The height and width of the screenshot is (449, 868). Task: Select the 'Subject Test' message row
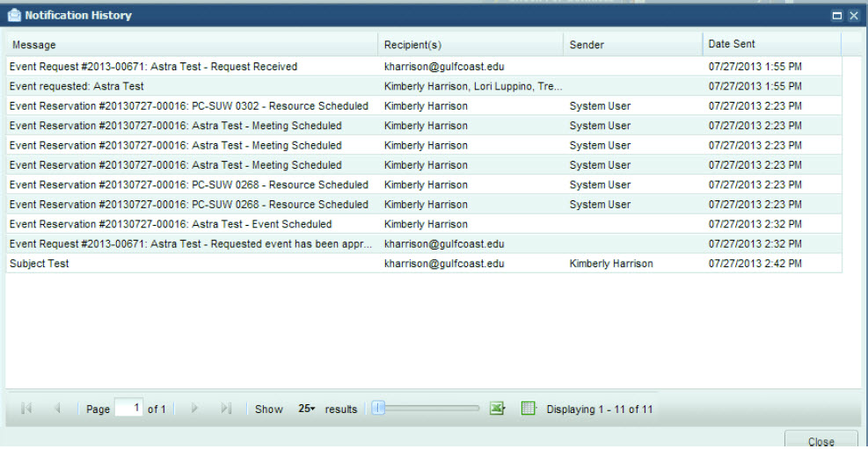[x=424, y=264]
